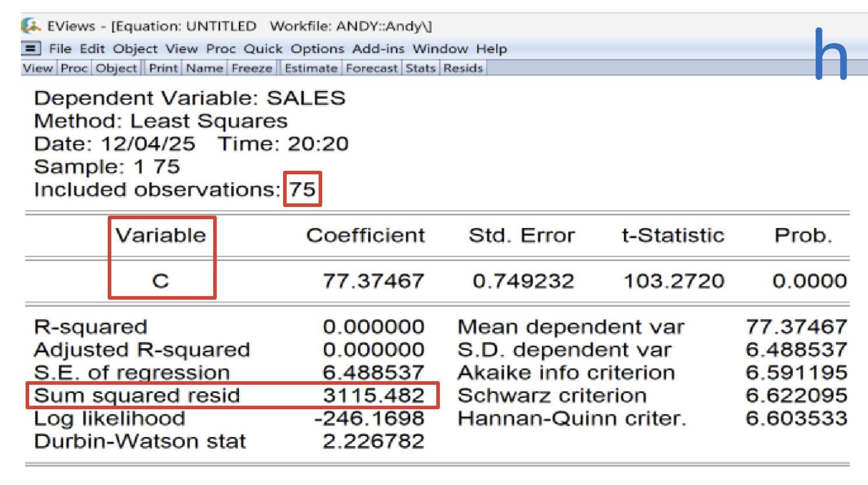Open the Options menu
Viewport: 868px width, 485px height.
click(317, 49)
